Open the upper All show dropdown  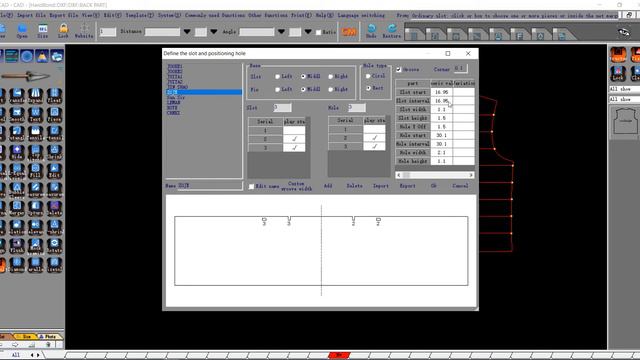[x=624, y=89]
